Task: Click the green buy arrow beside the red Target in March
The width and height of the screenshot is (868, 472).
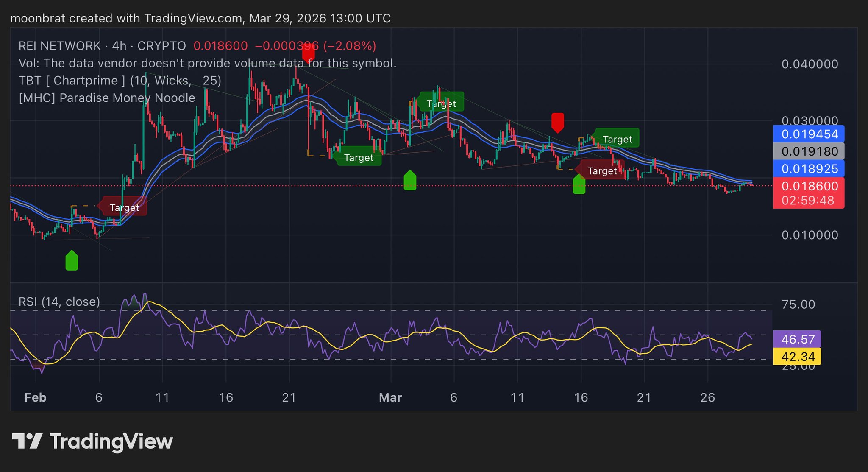Action: coord(579,185)
